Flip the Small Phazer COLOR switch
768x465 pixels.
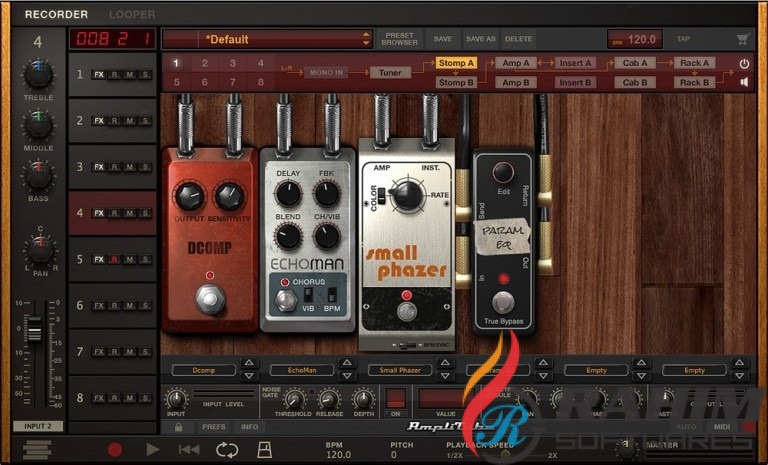383,198
